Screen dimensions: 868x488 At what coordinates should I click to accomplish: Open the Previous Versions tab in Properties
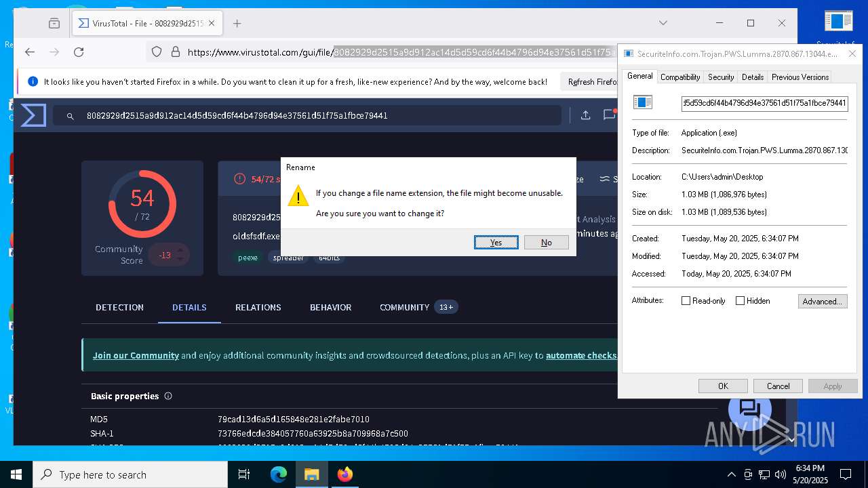tap(800, 77)
